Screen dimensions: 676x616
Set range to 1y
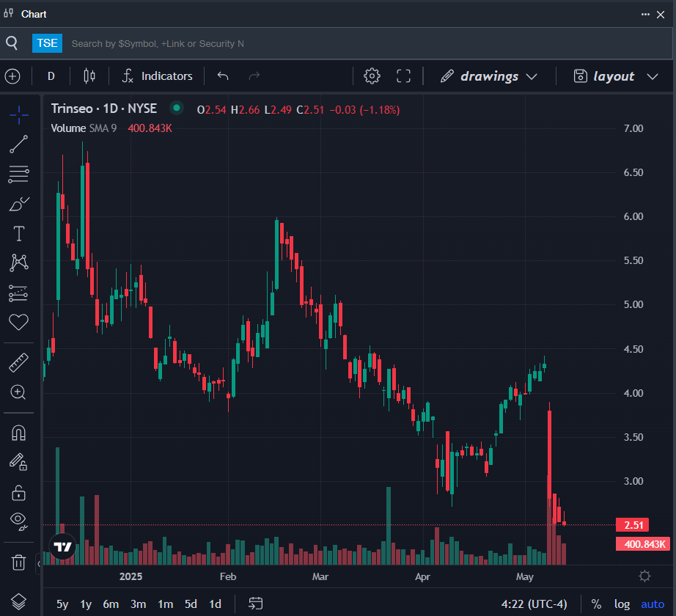pos(86,604)
